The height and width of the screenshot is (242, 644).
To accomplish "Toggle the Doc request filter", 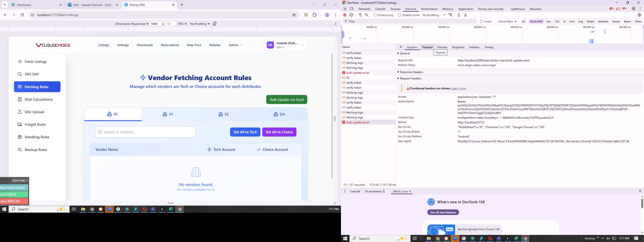I will tap(549, 22).
